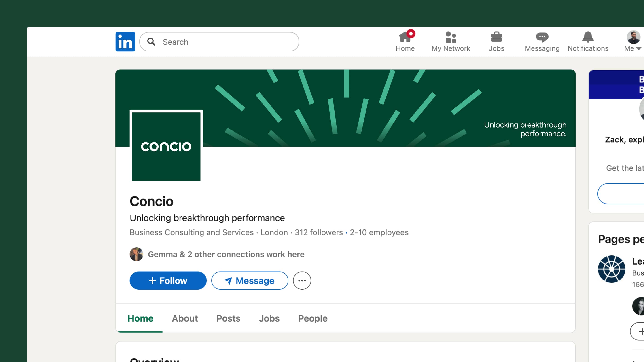This screenshot has width=644, height=362.
Task: Open the Me profile dropdown
Action: click(633, 41)
